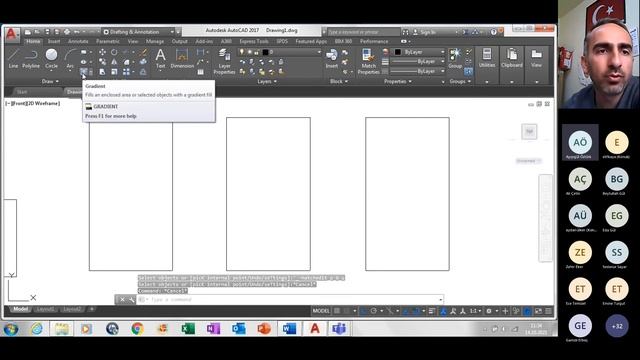This screenshot has width=640, height=360.
Task: Show the +32 more participants
Action: tap(617, 326)
